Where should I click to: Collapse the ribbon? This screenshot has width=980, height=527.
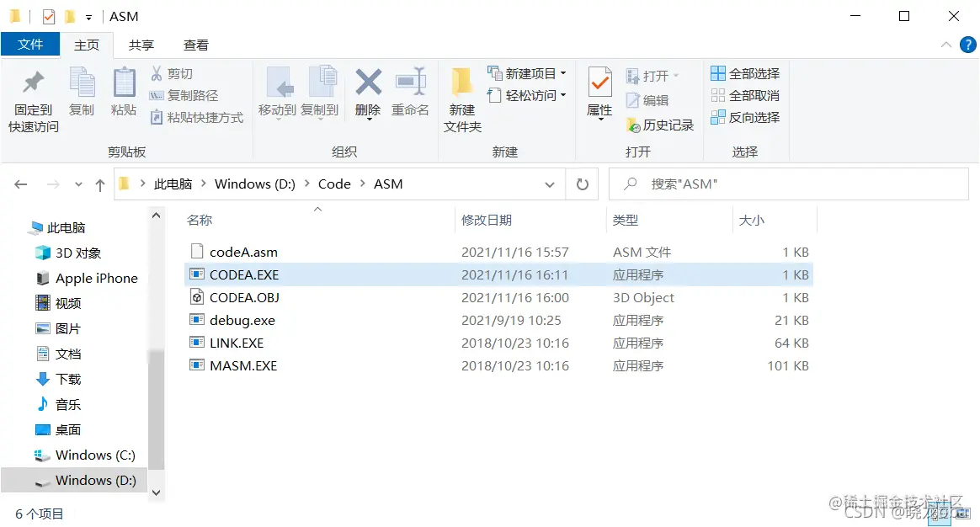(x=946, y=45)
